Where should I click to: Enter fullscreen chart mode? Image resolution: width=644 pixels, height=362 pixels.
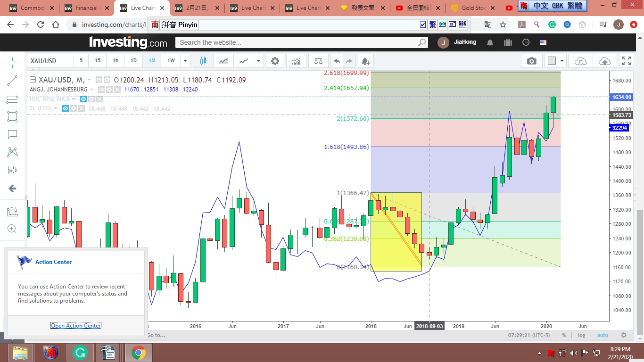[x=626, y=61]
